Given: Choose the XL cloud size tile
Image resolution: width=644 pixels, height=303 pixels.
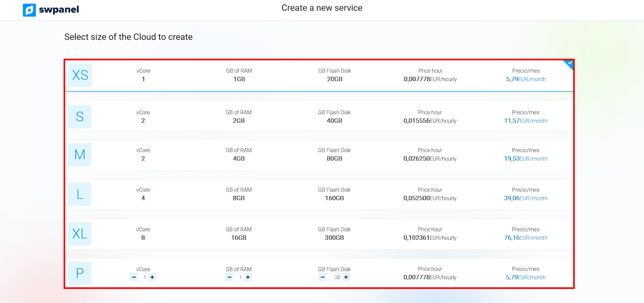Looking at the screenshot, I should pos(80,234).
